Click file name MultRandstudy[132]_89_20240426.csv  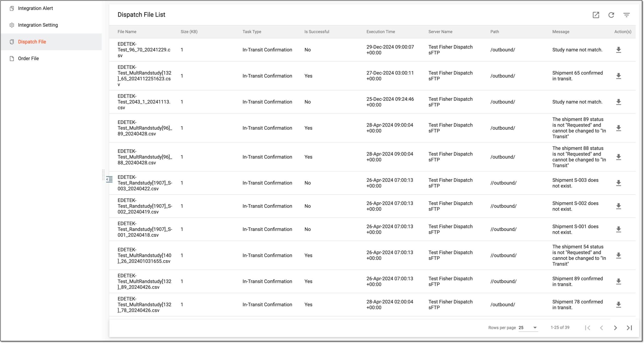pos(145,282)
